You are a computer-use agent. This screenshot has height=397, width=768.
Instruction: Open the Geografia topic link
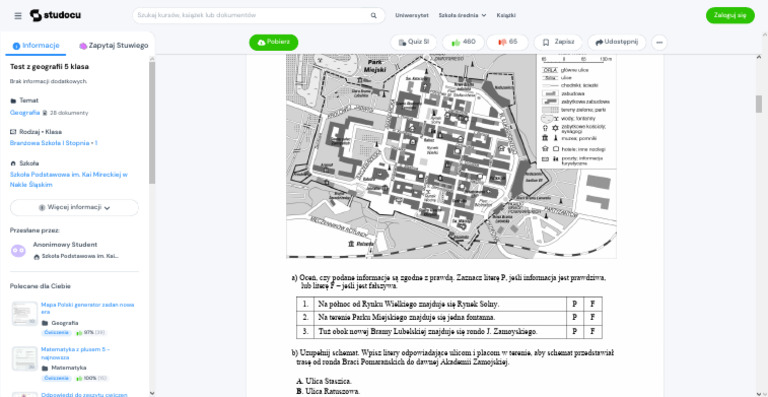click(25, 113)
